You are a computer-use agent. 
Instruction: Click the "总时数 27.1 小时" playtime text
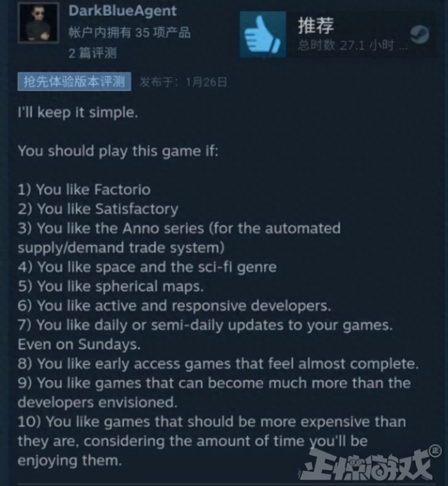[346, 46]
